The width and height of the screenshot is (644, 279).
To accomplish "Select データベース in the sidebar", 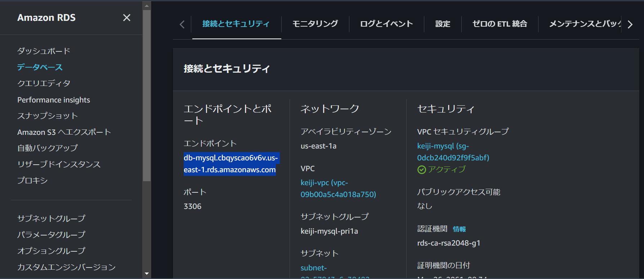I will click(x=40, y=67).
